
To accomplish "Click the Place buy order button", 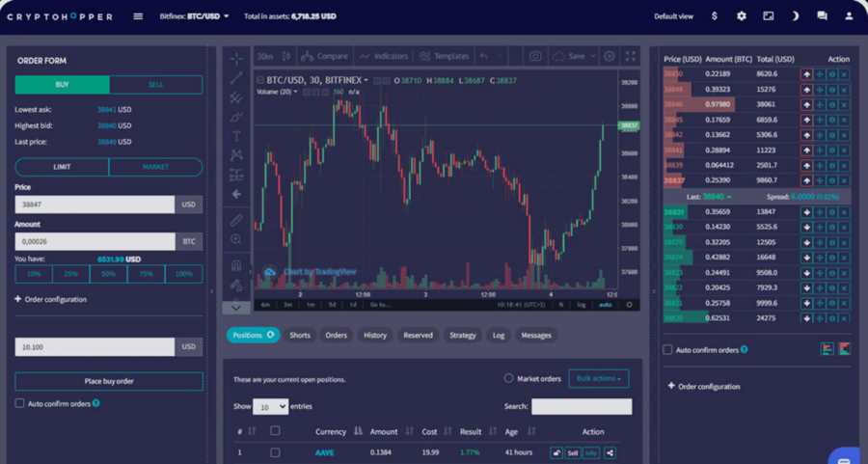I will tap(109, 381).
